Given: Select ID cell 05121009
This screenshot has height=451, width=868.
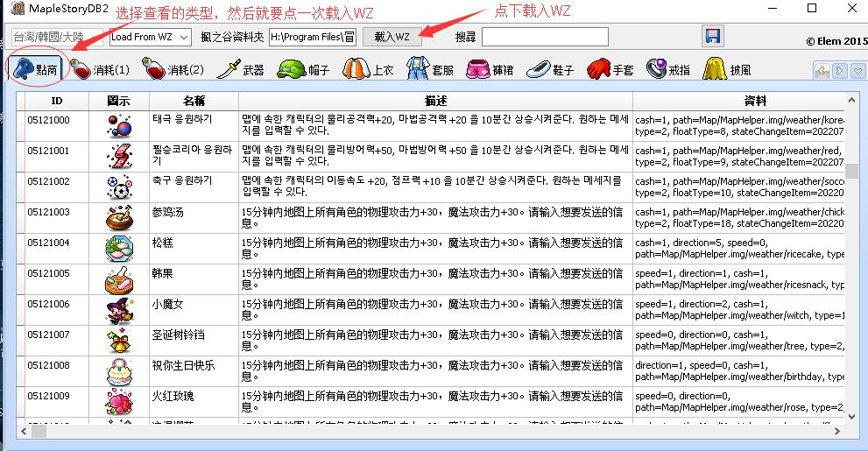Looking at the screenshot, I should coord(57,402).
